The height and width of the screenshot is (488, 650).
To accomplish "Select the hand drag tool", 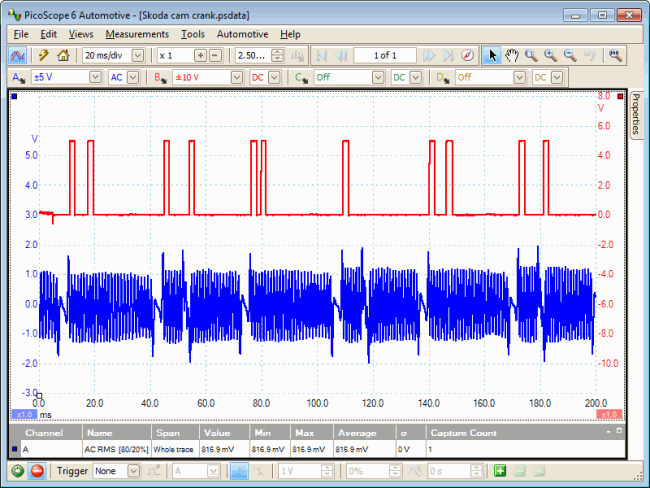I will click(511, 56).
